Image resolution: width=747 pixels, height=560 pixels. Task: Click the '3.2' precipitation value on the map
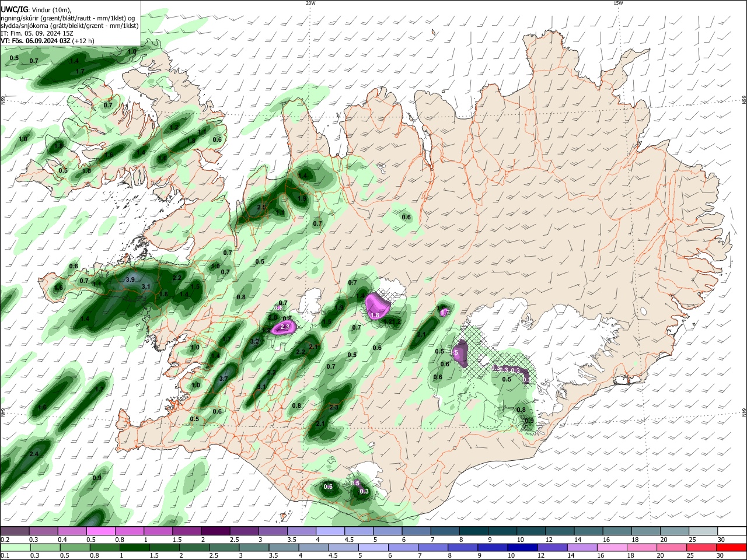(254, 341)
